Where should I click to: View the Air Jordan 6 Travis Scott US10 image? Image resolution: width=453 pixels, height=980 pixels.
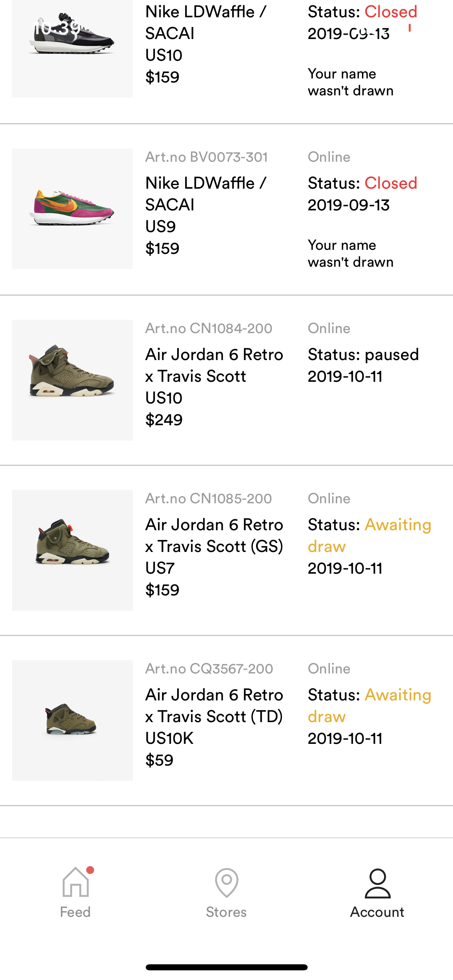[72, 380]
